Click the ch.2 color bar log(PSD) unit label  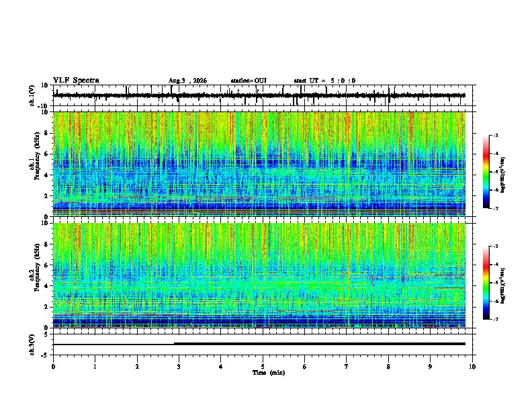click(503, 286)
